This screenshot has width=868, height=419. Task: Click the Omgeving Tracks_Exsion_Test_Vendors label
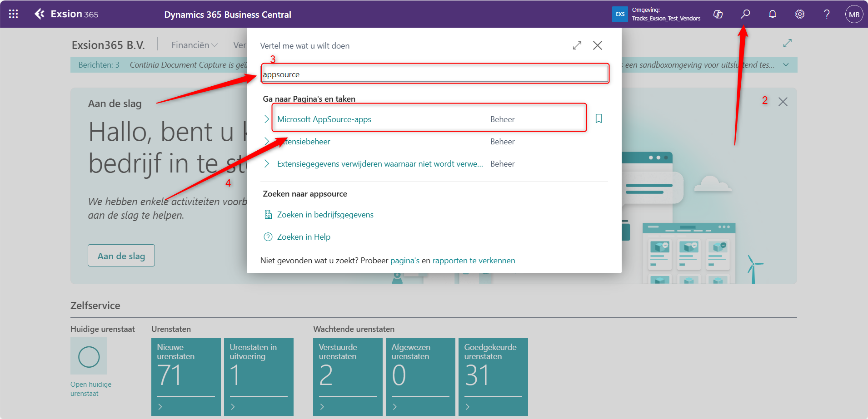pos(666,14)
